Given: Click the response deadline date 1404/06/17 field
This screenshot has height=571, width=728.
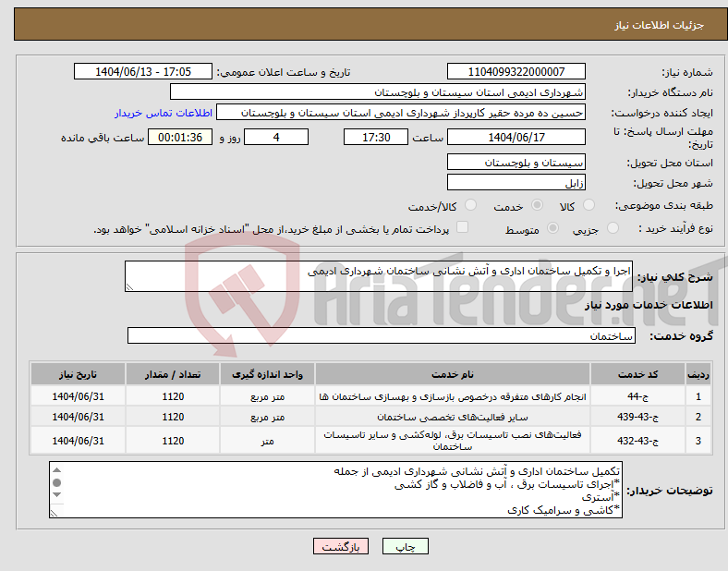Looking at the screenshot, I should click(516, 137).
